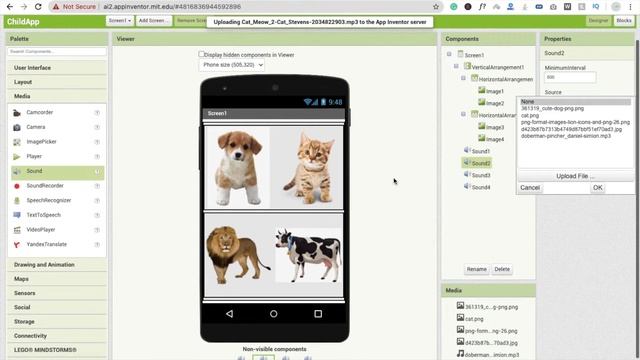The height and width of the screenshot is (360, 640).
Task: Open help for Camcorder component
Action: tap(97, 113)
